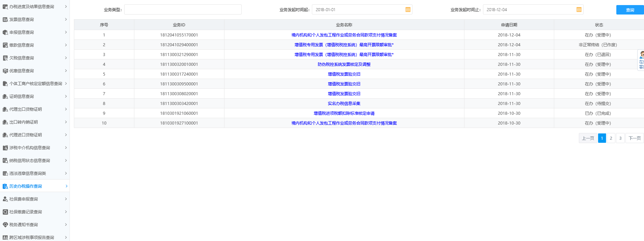Viewport: 644px width, 241px height.
Task: Click the 社保费申报查询 sidebar icon
Action: 5,199
